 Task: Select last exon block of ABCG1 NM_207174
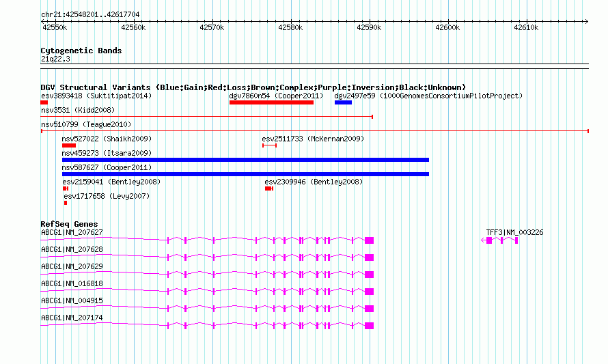click(x=369, y=326)
